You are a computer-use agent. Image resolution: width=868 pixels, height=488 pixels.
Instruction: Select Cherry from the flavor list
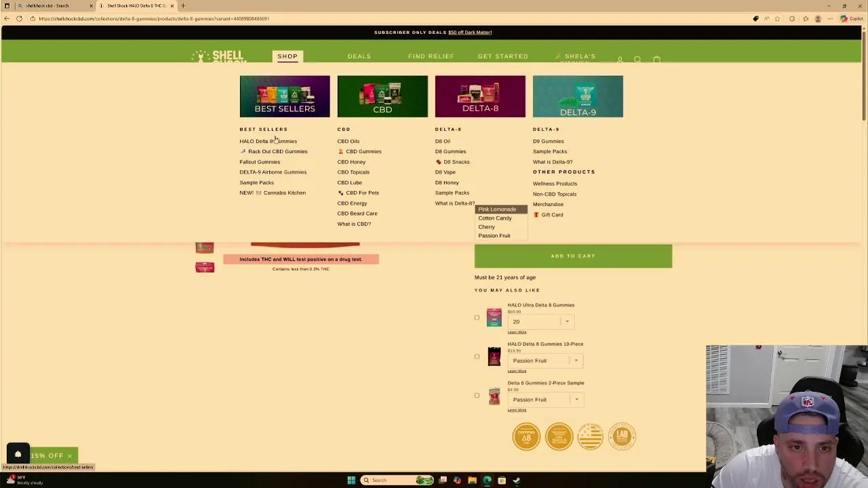point(501,227)
